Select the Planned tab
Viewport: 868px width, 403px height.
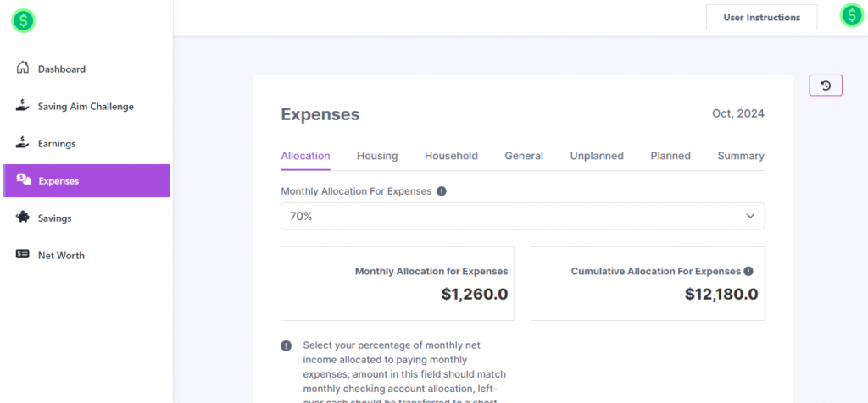tap(670, 156)
